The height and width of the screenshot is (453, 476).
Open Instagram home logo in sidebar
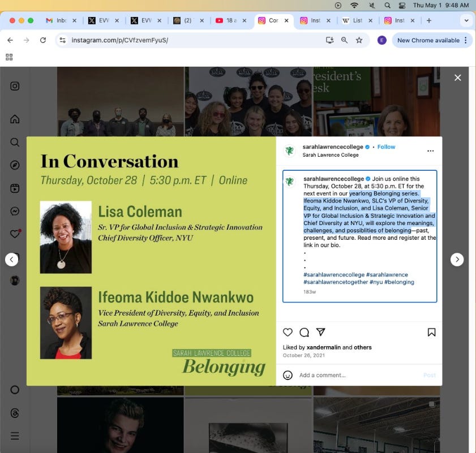coord(15,86)
